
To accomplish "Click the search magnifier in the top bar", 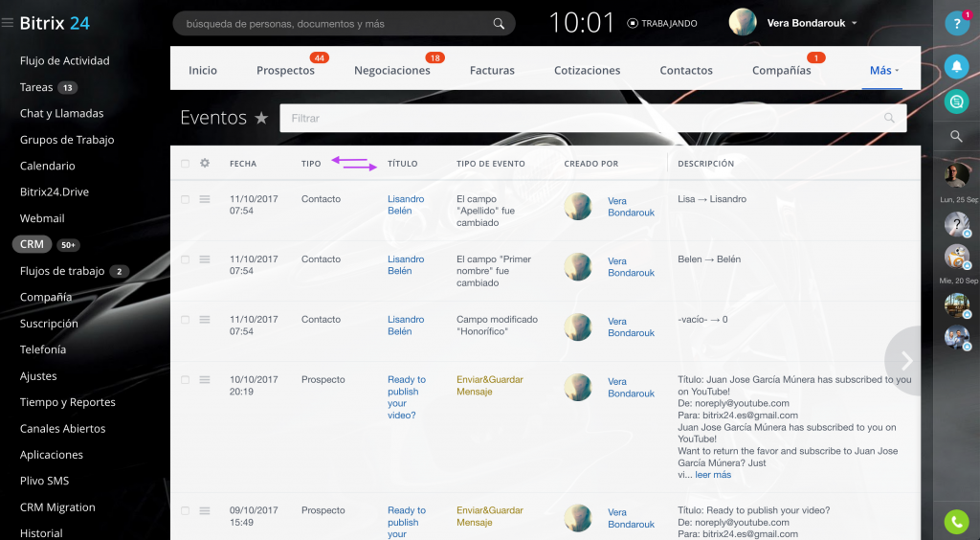I will (x=498, y=24).
